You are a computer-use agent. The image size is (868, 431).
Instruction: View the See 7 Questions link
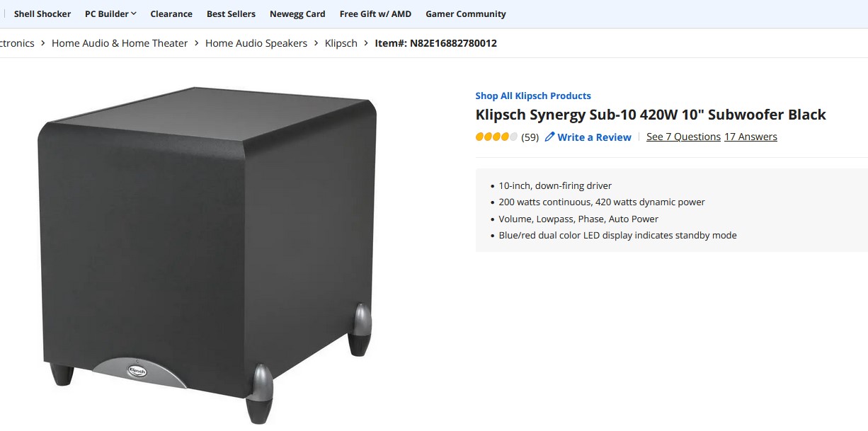click(683, 137)
